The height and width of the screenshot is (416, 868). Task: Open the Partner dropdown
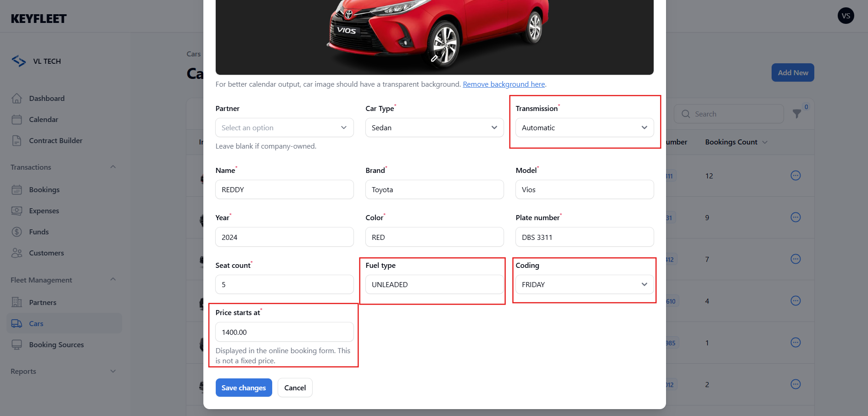284,128
